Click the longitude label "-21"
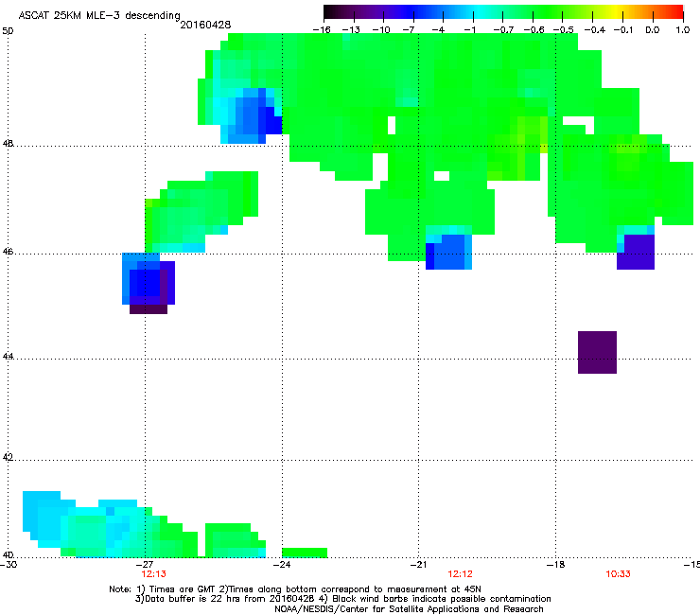Screen dimensions: 700x615 (418, 565)
